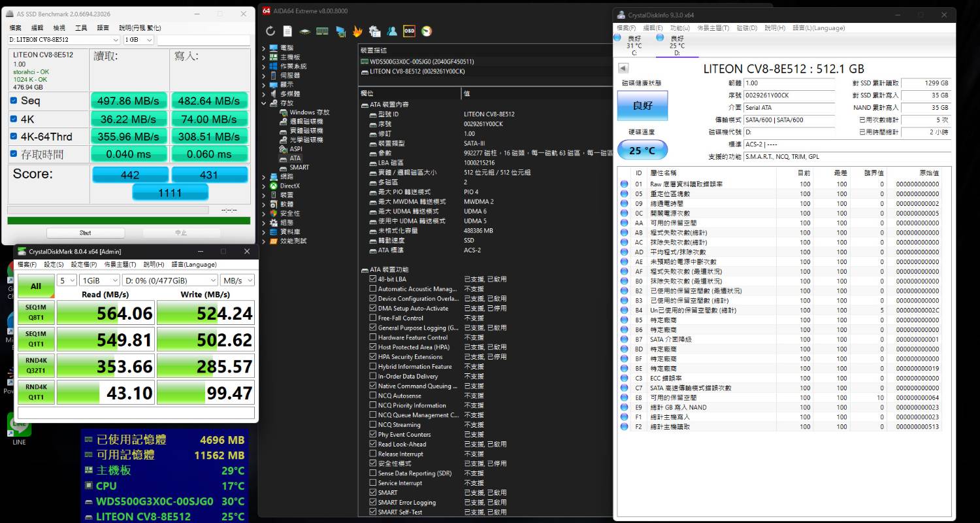Toggle the 48-bit LBA checkbox
This screenshot has width=980, height=523.
[372, 279]
